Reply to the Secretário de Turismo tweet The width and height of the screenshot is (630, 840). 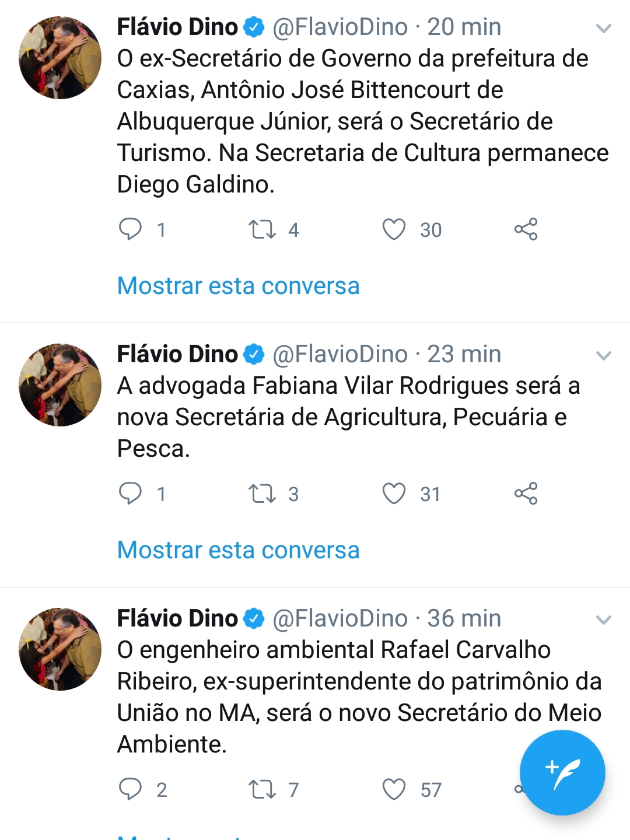[x=130, y=229]
